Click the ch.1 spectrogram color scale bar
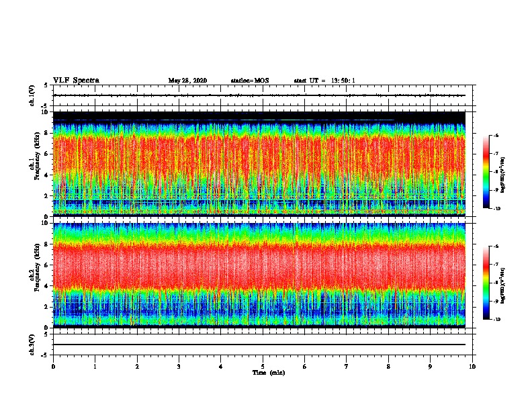532x411 pixels. coord(486,172)
